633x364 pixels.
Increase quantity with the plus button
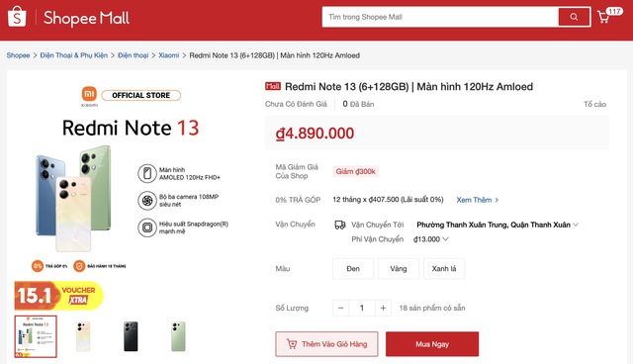(x=383, y=308)
